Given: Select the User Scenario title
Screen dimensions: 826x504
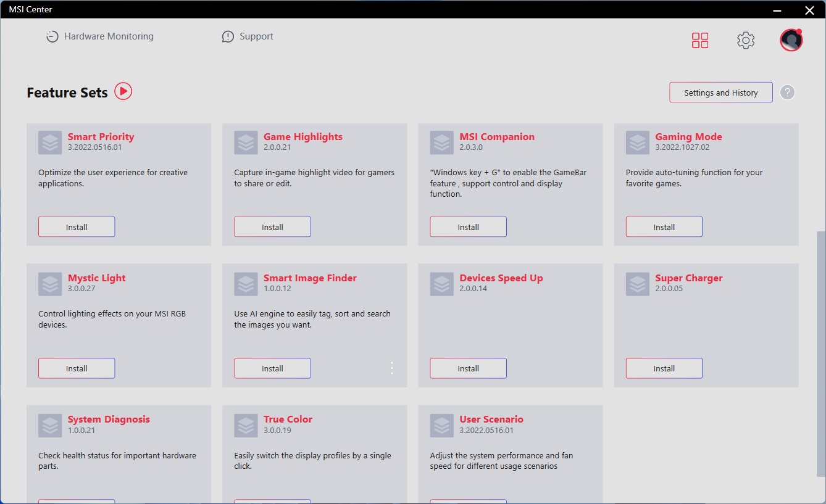Looking at the screenshot, I should (x=491, y=419).
